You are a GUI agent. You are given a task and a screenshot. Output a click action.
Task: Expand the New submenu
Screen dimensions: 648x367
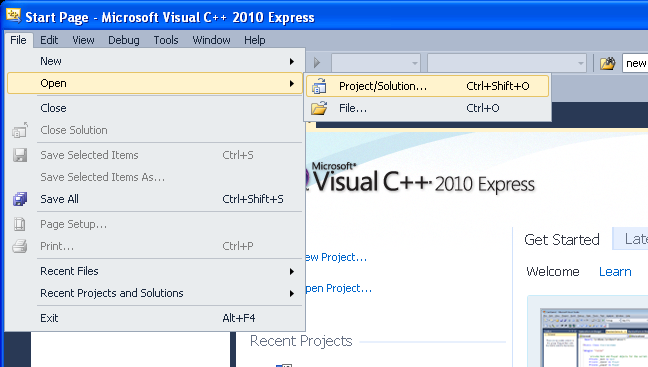pos(155,61)
